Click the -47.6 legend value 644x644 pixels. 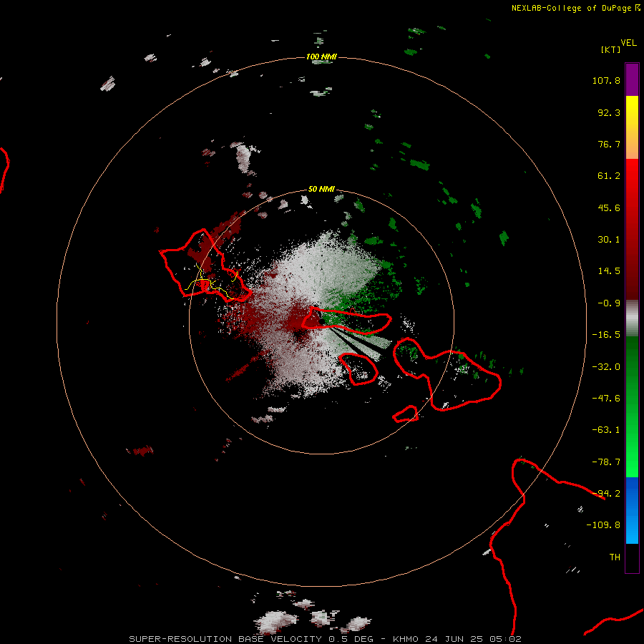pyautogui.click(x=606, y=399)
